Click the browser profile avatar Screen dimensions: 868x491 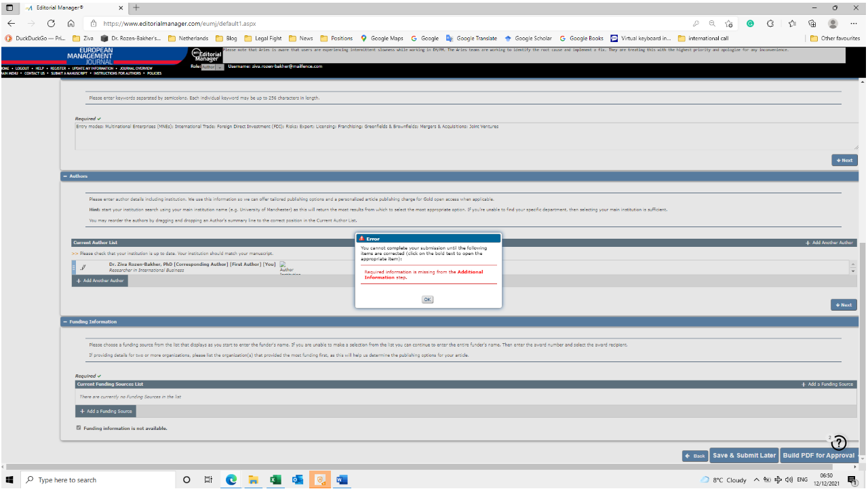tap(833, 23)
